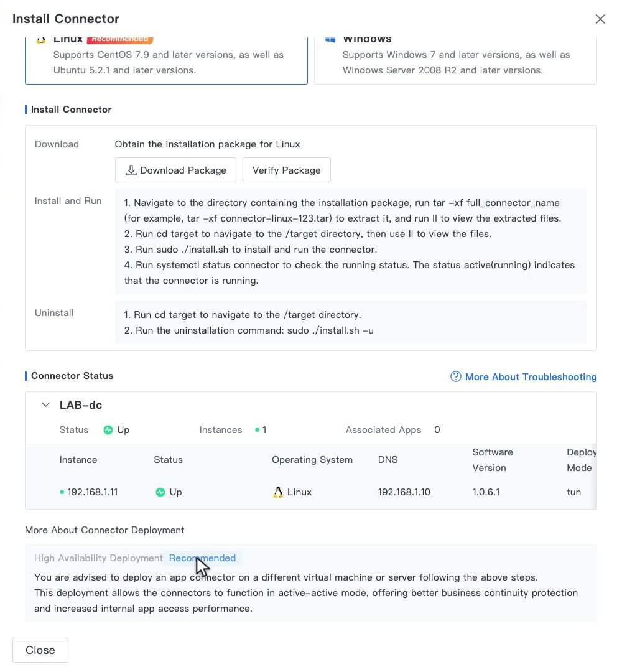Click the More About Connector Deployment text
Image resolution: width=622 pixels, height=672 pixels.
[x=104, y=530]
